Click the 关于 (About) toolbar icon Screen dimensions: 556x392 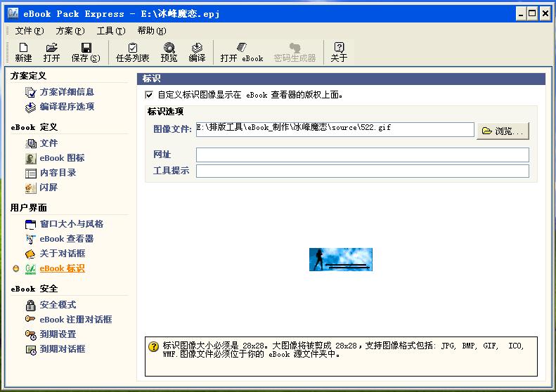(339, 47)
